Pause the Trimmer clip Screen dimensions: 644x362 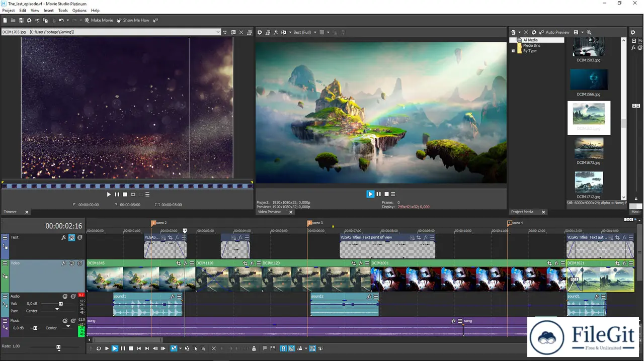117,195
